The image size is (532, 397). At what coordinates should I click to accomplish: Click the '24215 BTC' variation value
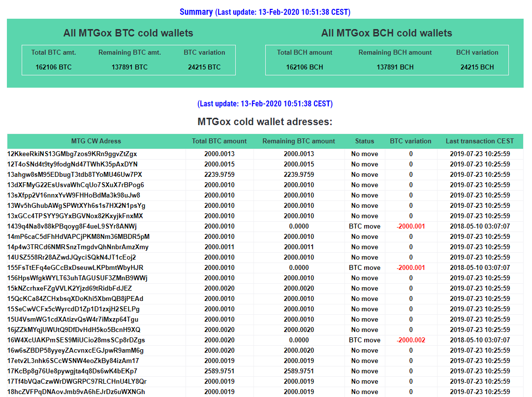204,67
